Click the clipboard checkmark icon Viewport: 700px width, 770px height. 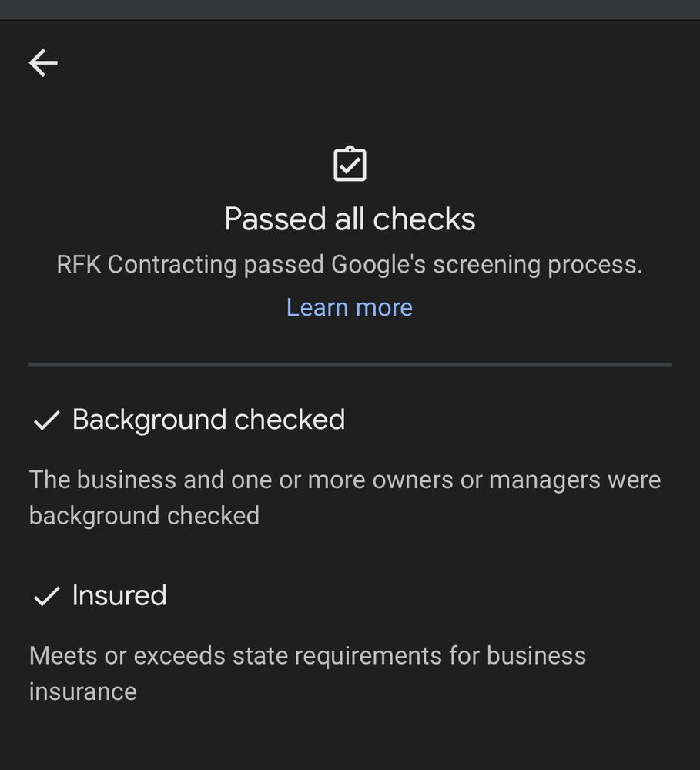pyautogui.click(x=350, y=164)
